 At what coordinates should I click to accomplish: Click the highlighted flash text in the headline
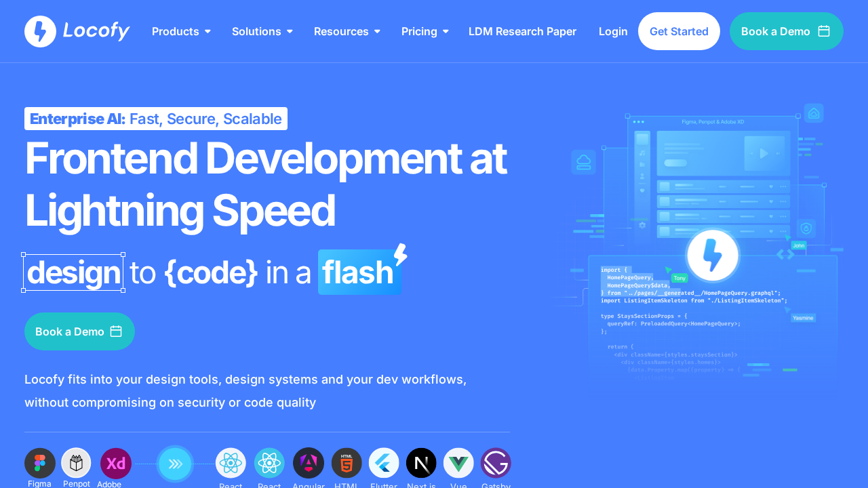(359, 272)
